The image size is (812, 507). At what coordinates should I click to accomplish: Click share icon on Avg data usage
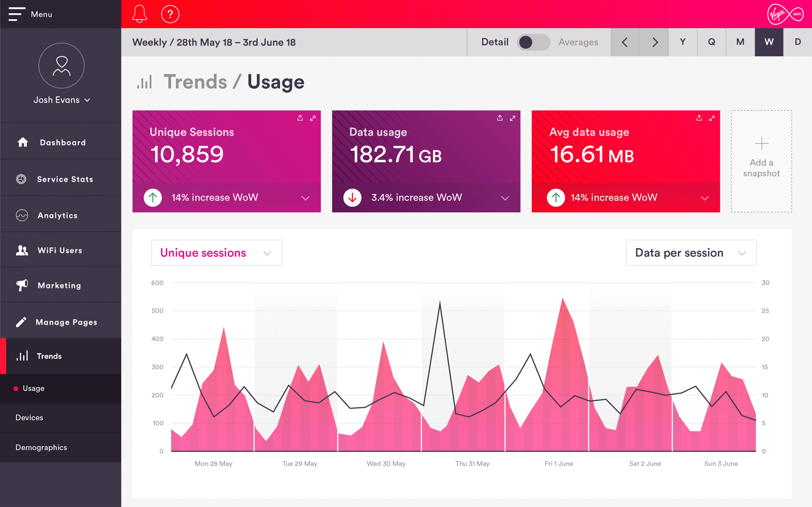point(699,118)
